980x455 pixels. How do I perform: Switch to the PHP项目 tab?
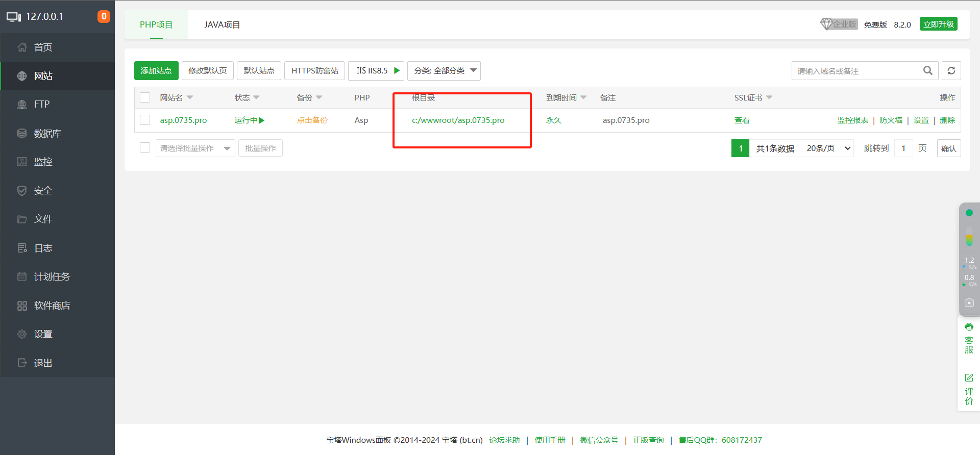pyautogui.click(x=156, y=24)
